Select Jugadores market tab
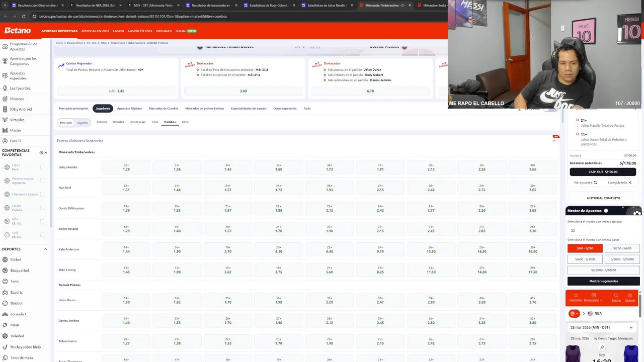 tap(103, 108)
